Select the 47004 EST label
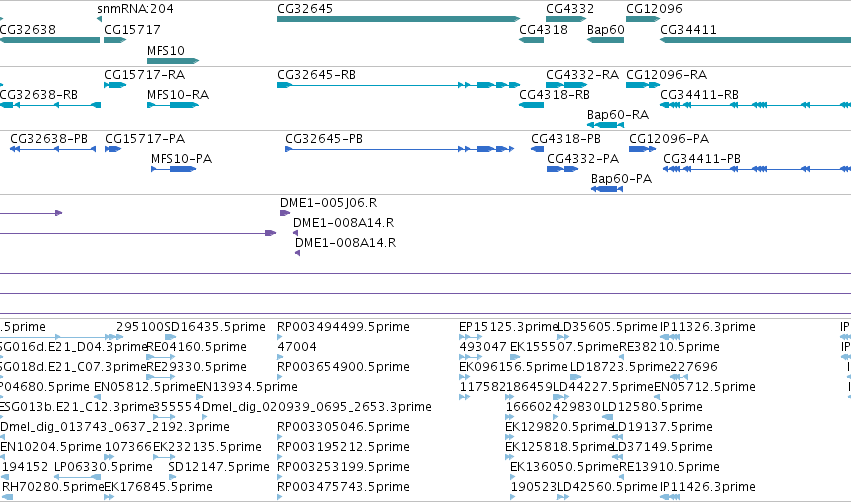 (x=297, y=347)
